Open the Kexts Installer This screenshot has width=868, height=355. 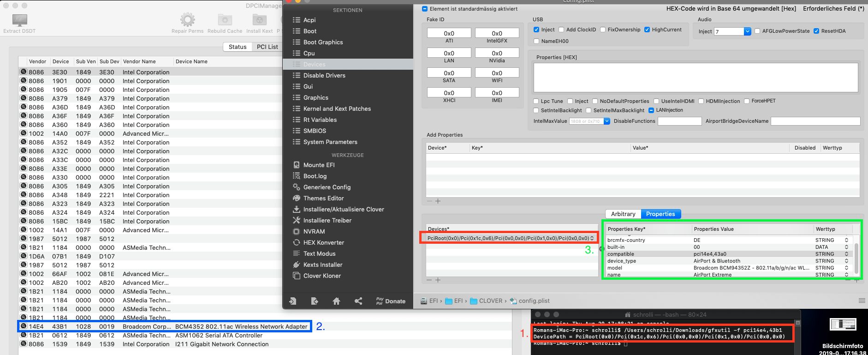(322, 265)
